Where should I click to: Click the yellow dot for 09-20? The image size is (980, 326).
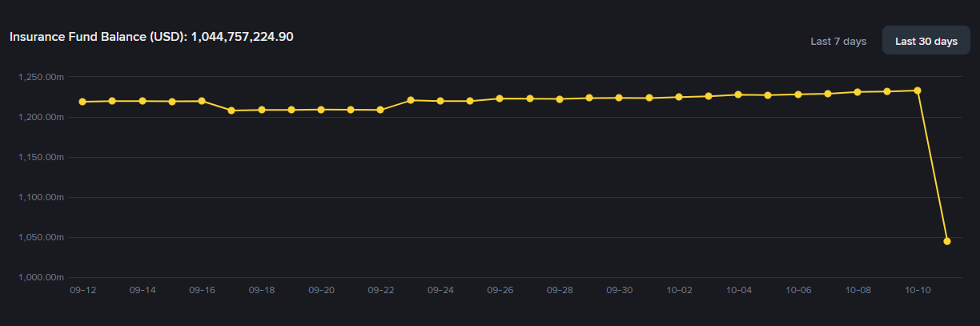click(x=321, y=110)
